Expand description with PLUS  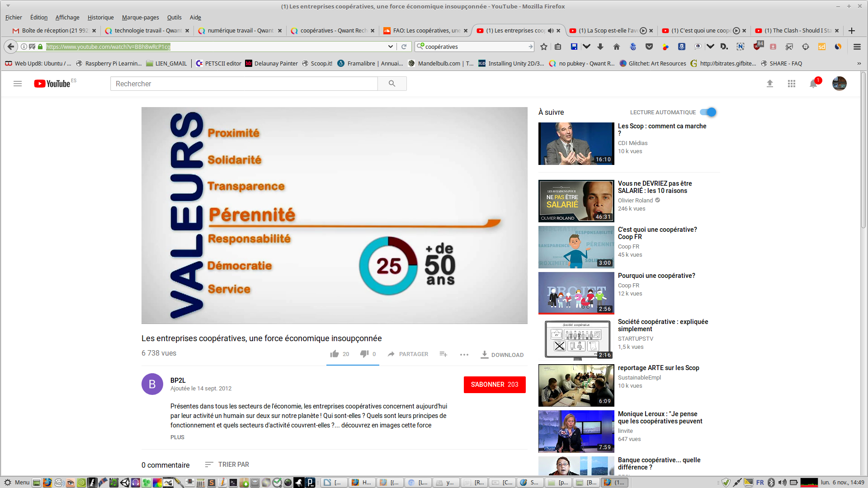tap(177, 437)
